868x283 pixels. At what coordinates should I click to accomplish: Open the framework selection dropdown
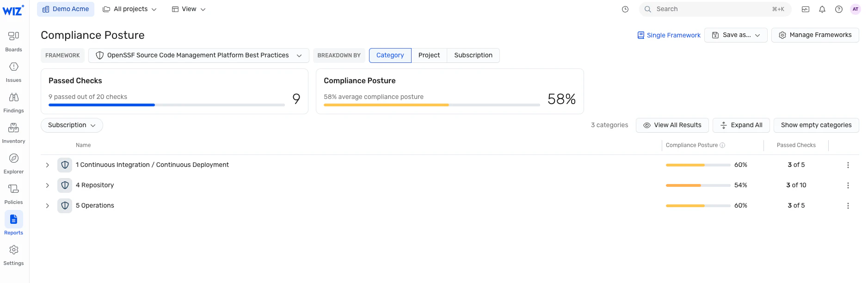pyautogui.click(x=198, y=55)
